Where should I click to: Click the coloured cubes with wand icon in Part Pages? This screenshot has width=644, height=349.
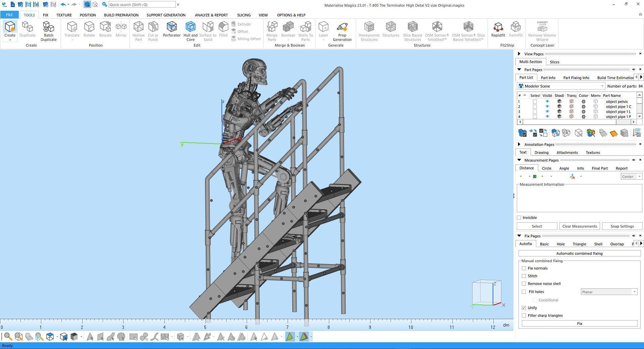pos(591,133)
